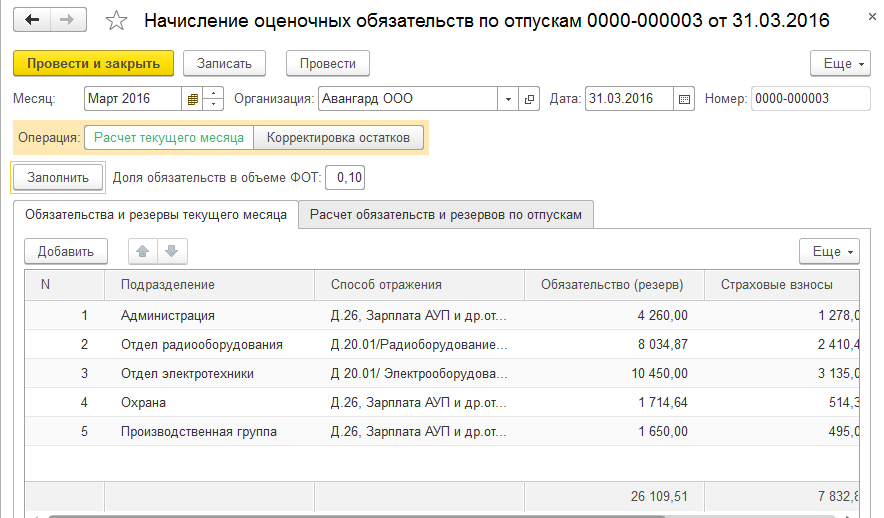Add document to favorites with star icon
Viewport: 884px width, 518px height.
(x=116, y=21)
